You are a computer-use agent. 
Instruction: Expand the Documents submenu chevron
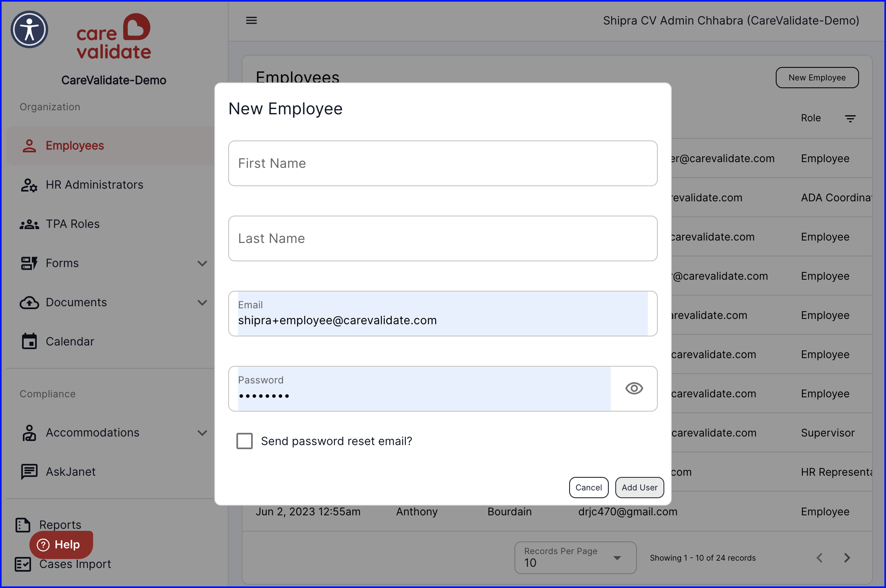tap(203, 303)
